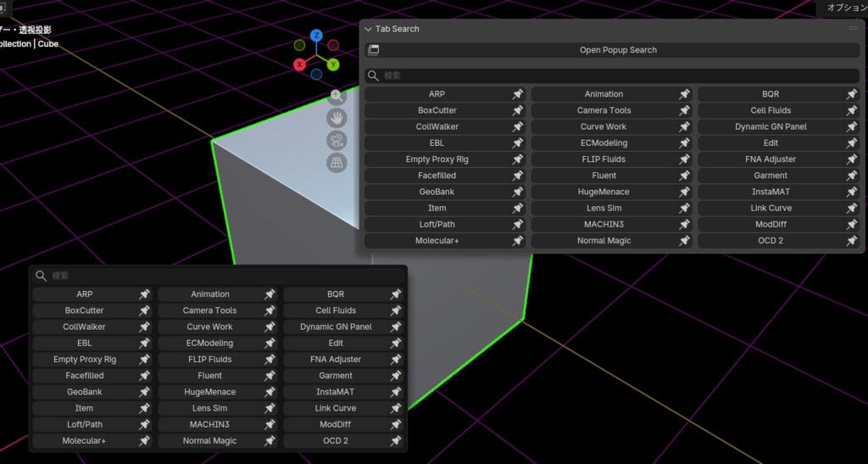Open Edit tab in Tab Search panel
The height and width of the screenshot is (464, 868).
coord(771,143)
